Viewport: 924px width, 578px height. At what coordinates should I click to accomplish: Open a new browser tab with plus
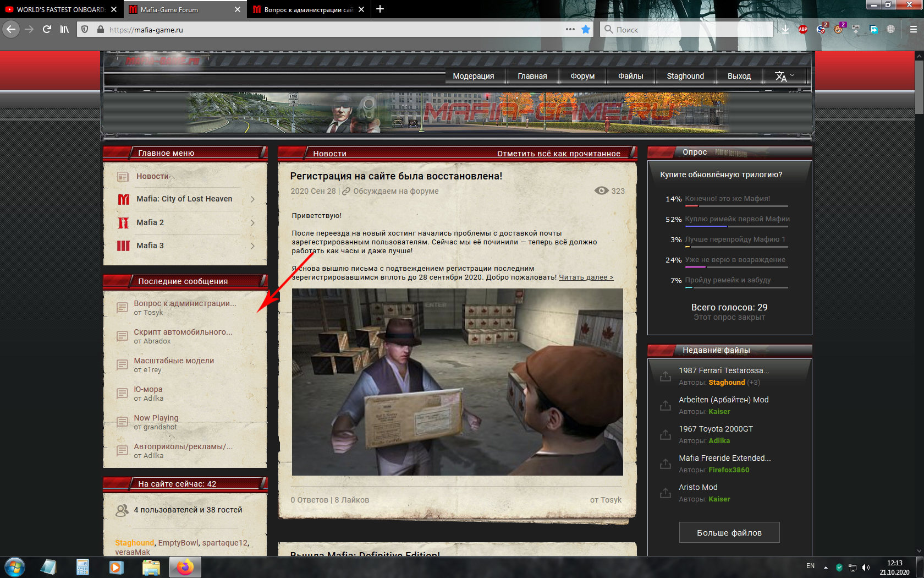[x=380, y=9]
